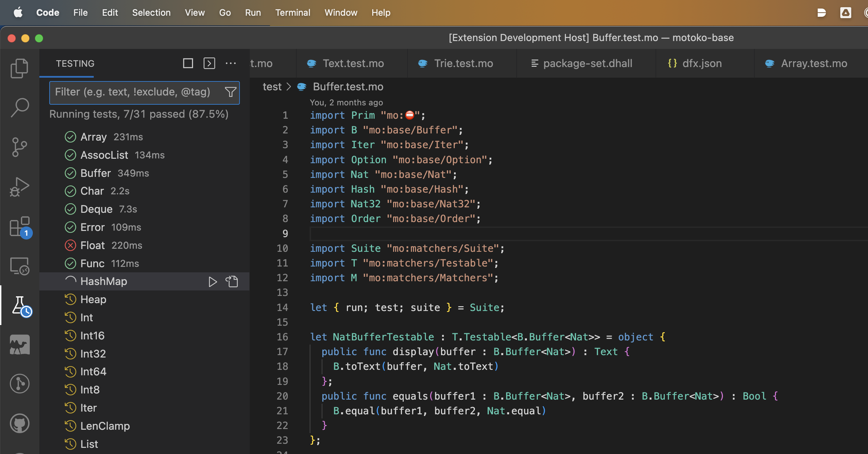The image size is (868, 454).
Task: Open Extensions view with badge
Action: 20,226
